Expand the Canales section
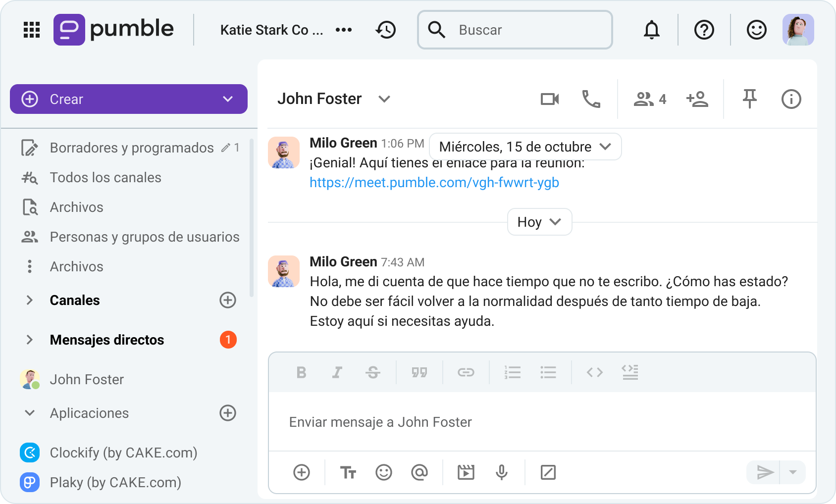Viewport: 836px width, 504px height. [x=30, y=300]
